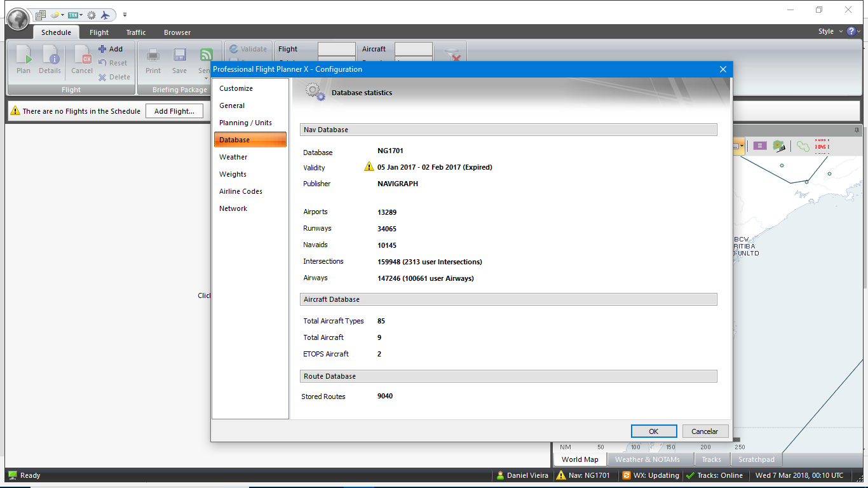
Task: Select Weights in the configuration sidebar
Action: 250,174
